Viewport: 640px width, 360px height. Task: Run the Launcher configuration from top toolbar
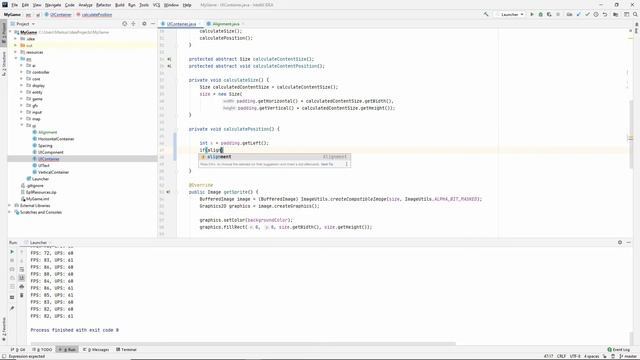point(532,14)
